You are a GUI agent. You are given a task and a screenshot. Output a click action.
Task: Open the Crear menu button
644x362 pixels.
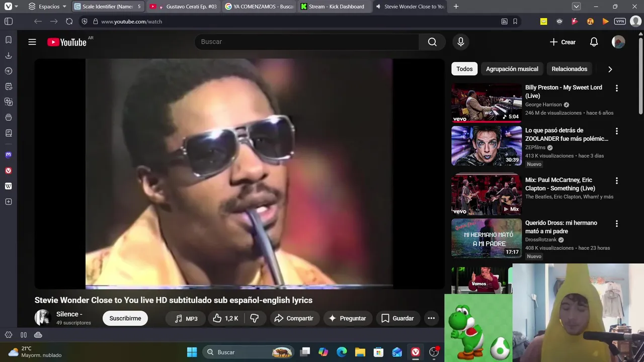click(x=562, y=42)
